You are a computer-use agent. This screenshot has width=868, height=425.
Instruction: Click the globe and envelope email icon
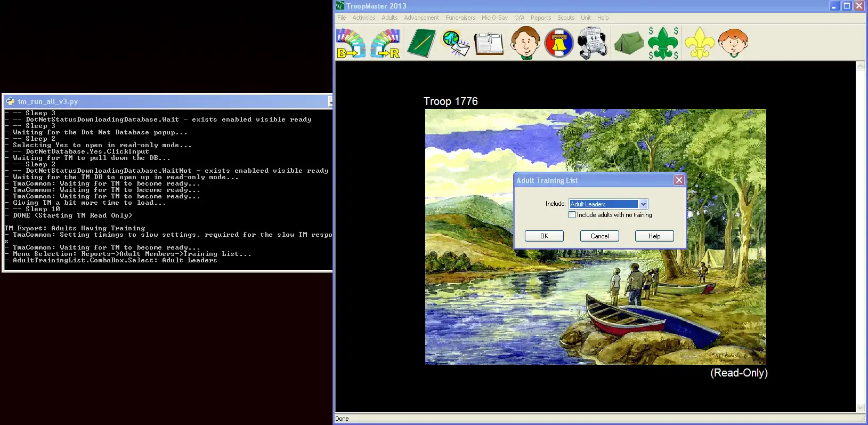[456, 43]
